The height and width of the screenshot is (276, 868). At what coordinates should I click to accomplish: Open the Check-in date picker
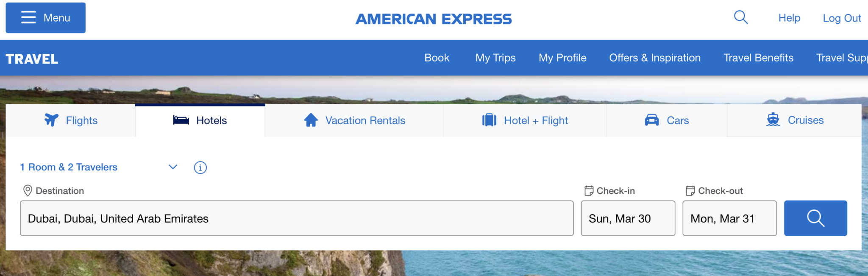coord(628,218)
